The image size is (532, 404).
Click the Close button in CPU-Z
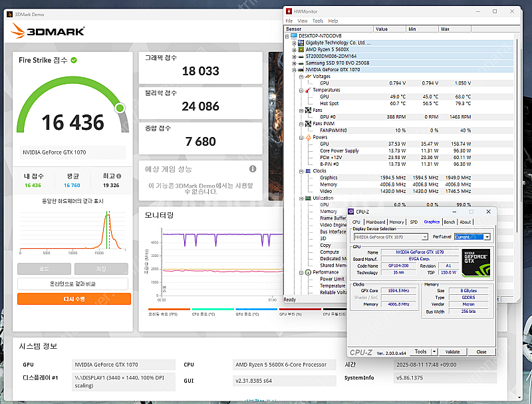pos(481,351)
